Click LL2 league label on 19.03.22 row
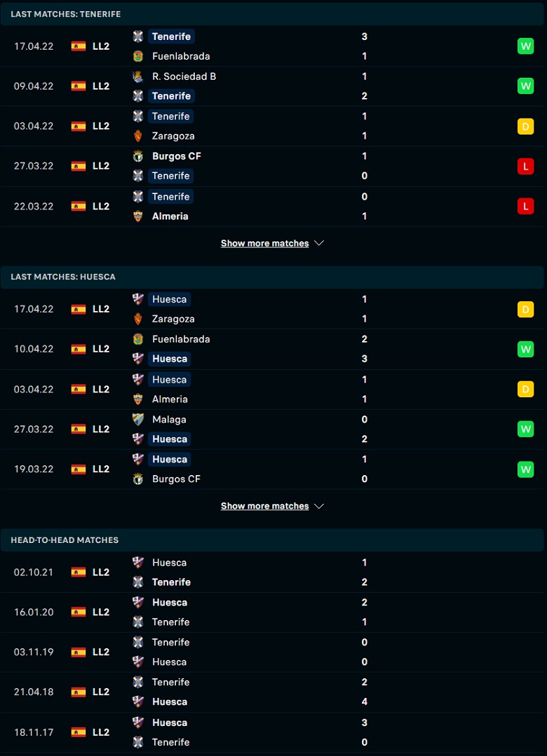547x756 pixels. (x=101, y=469)
